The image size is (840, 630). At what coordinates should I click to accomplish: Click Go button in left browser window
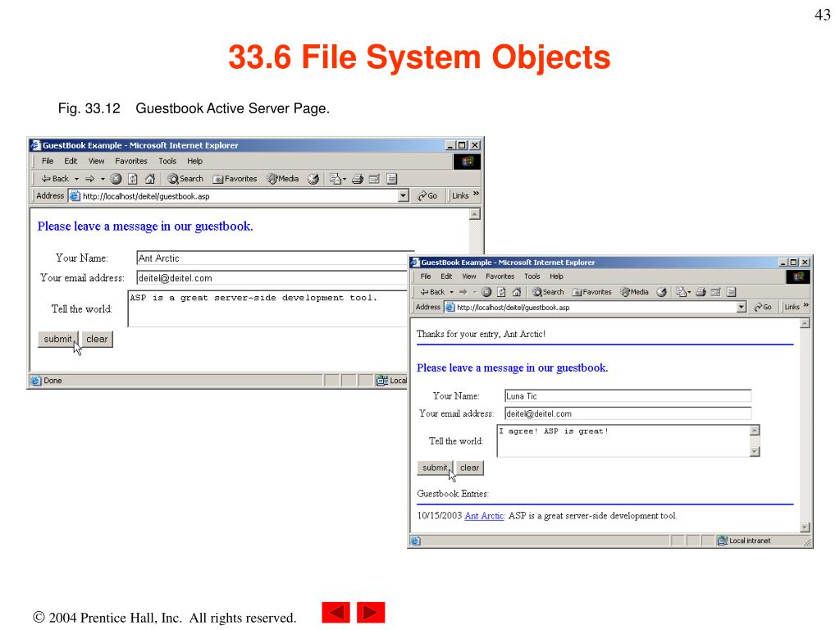pos(427,196)
